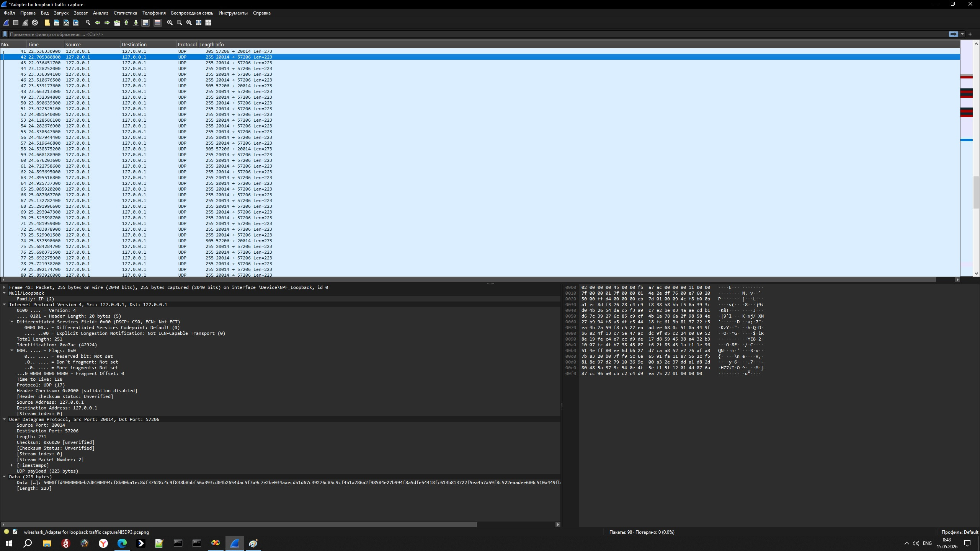This screenshot has width=980, height=551.
Task: Open a capture file with the folder icon
Action: click(47, 23)
